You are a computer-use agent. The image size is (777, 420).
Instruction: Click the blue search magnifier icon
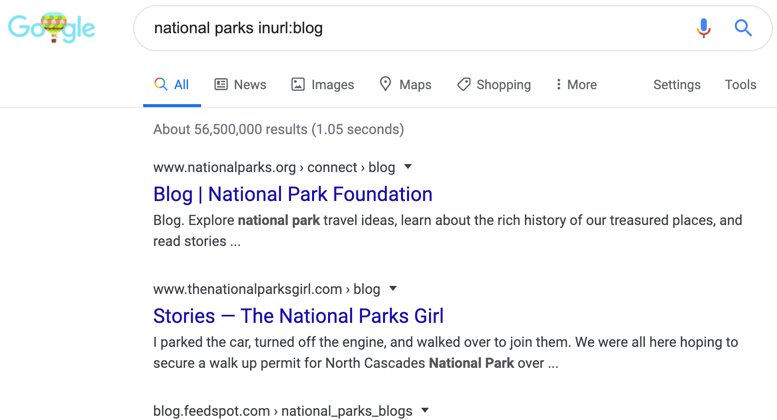[743, 28]
